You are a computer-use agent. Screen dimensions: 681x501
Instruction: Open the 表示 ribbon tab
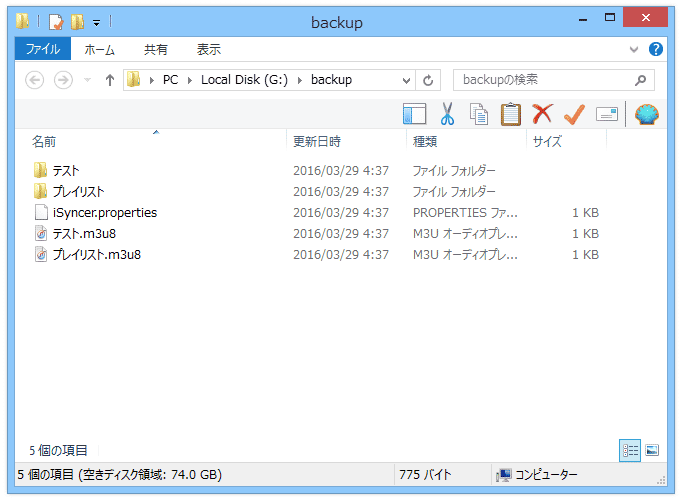pyautogui.click(x=209, y=49)
